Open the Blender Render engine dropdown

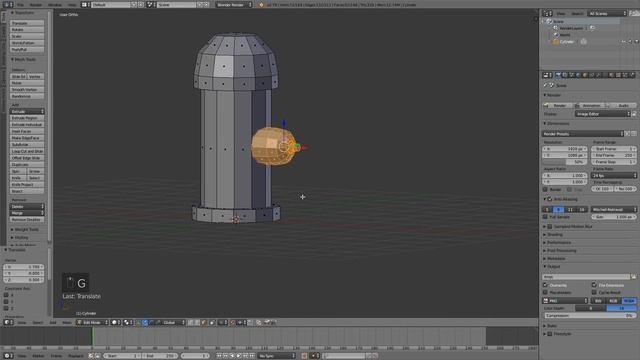tap(234, 5)
